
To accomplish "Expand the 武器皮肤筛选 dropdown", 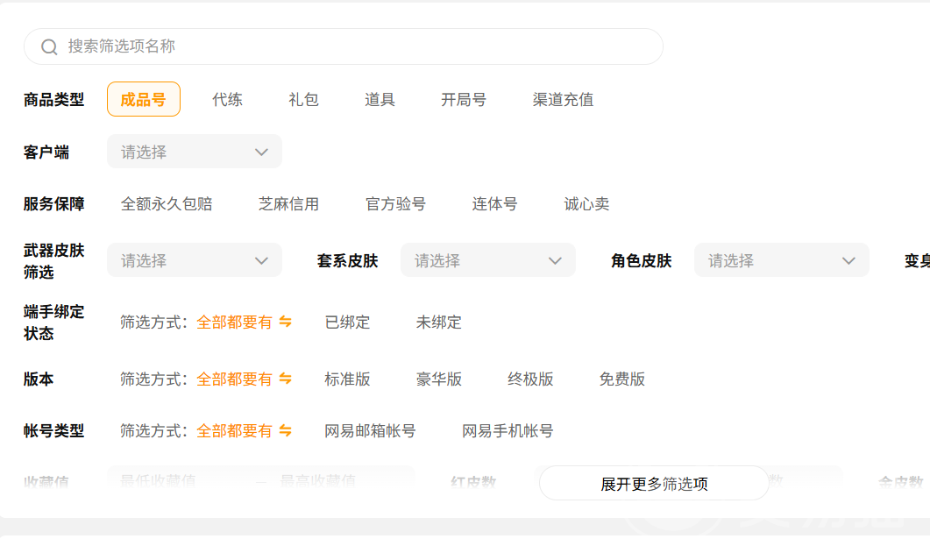I will 194,260.
